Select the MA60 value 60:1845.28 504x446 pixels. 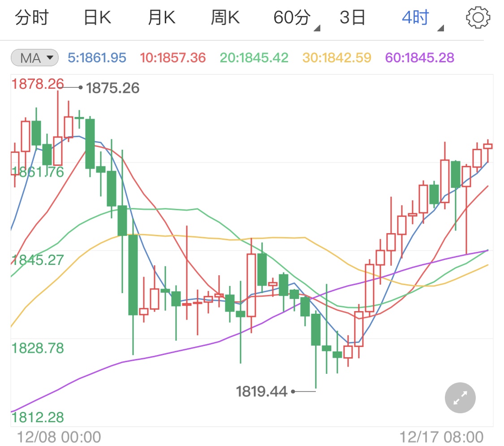[419, 58]
